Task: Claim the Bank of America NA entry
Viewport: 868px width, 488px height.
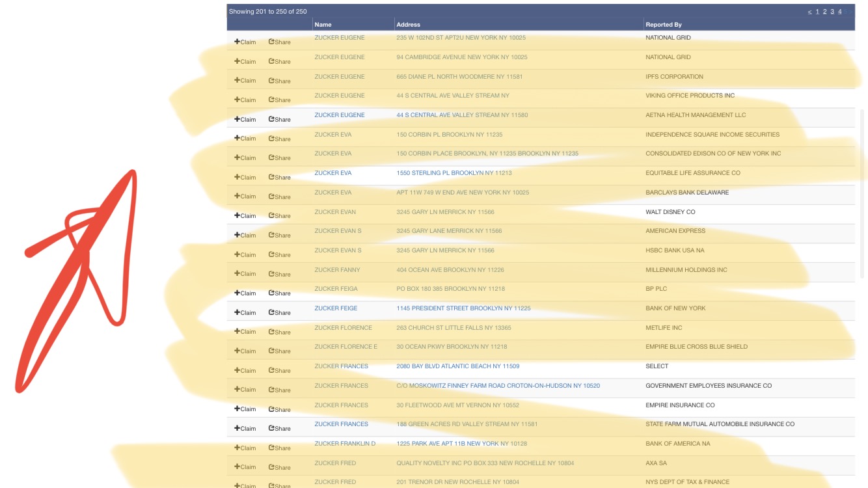Action: tap(245, 448)
